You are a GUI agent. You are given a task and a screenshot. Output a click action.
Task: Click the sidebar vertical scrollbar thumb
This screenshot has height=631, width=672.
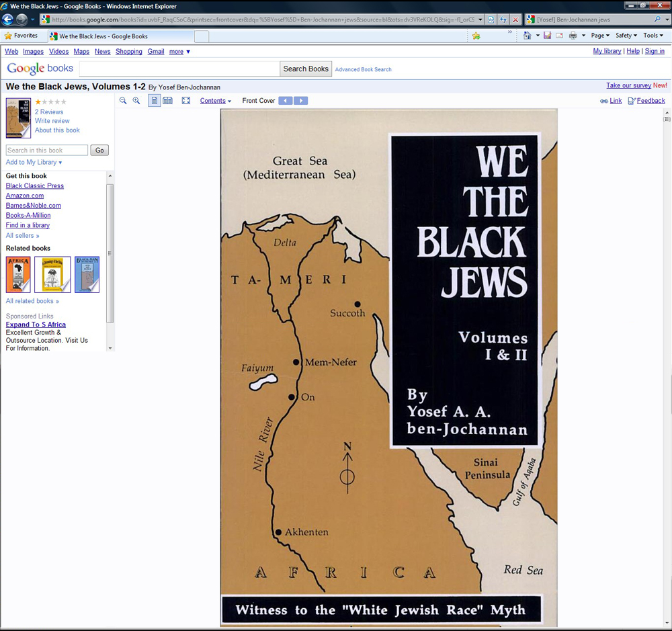110,253
